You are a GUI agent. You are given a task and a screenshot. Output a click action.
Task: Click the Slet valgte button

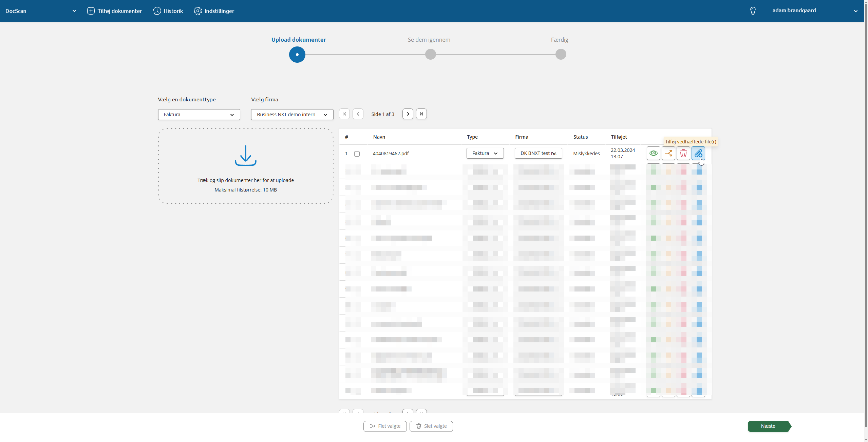[431, 426]
